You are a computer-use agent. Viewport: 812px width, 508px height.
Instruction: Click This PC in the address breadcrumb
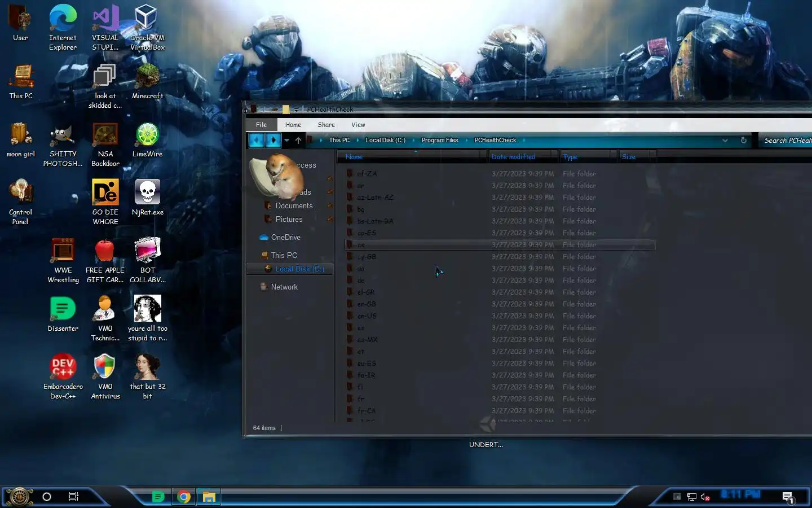(x=339, y=140)
